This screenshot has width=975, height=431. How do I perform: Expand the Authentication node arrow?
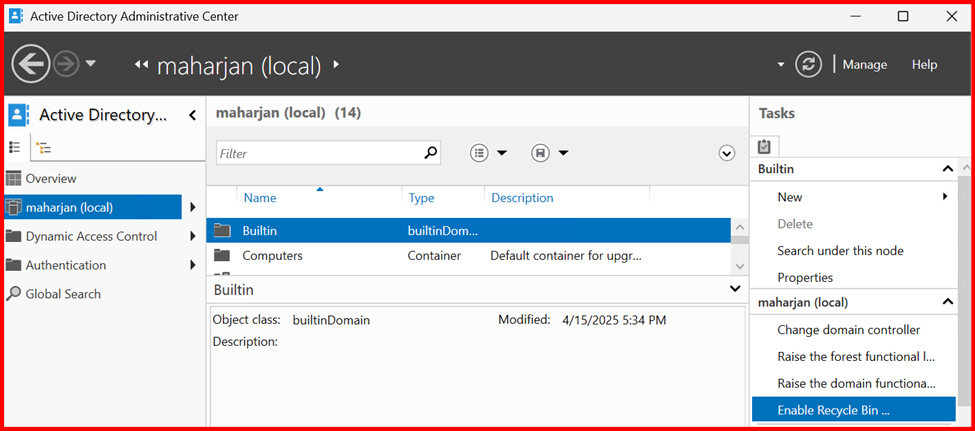(x=192, y=265)
